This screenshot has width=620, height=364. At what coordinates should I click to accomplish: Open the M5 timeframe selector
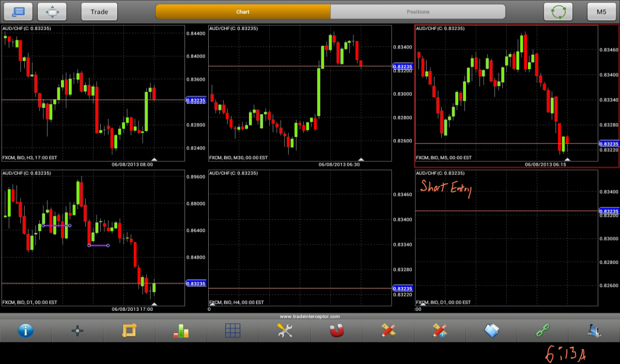(x=601, y=12)
